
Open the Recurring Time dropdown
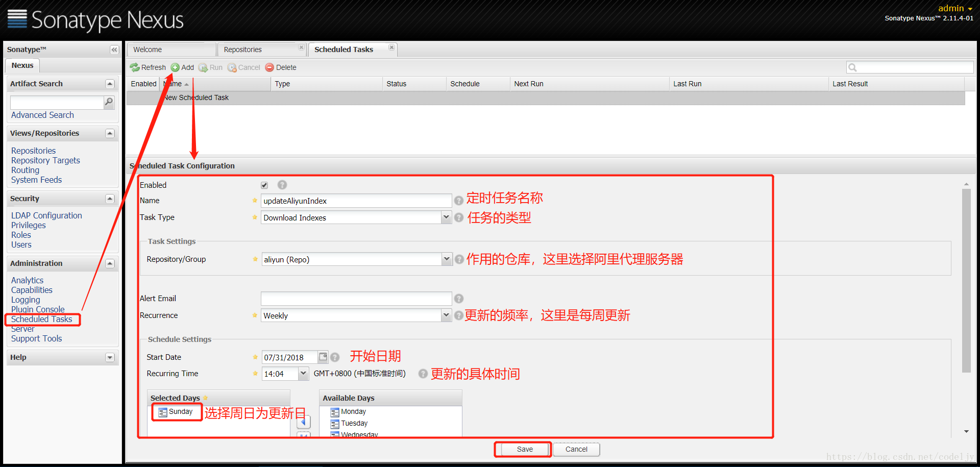[x=303, y=374]
